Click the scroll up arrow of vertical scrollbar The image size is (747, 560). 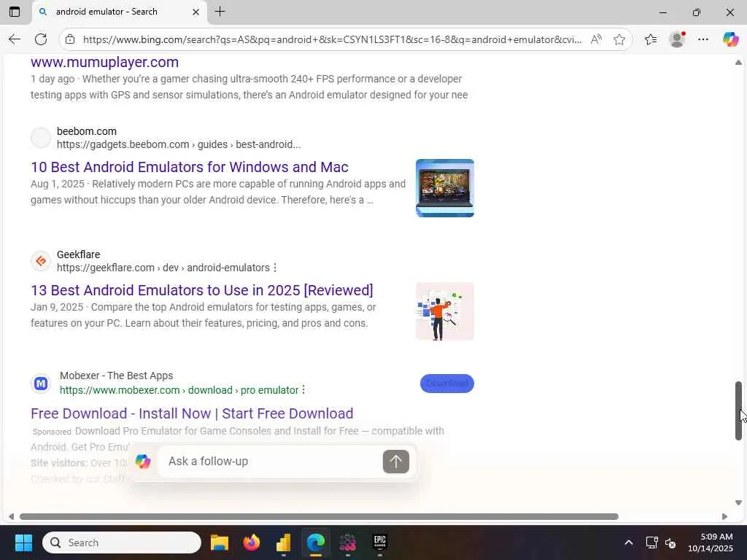pyautogui.click(x=738, y=63)
